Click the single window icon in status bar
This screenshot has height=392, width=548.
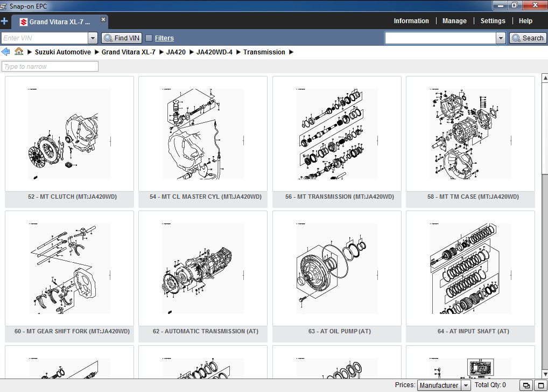[540, 386]
